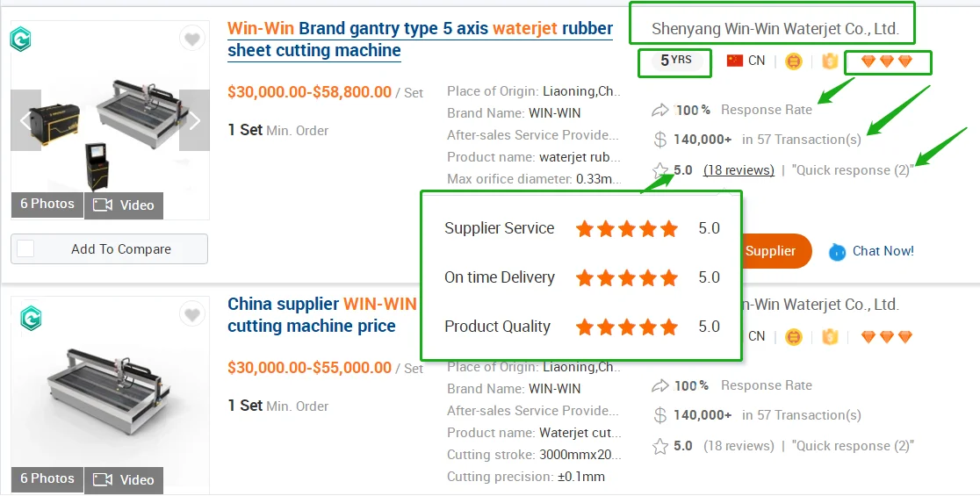Screen dimensions: 980x496
Task: Click the Trade Assurance shield icon in first listing
Action: coord(830,61)
